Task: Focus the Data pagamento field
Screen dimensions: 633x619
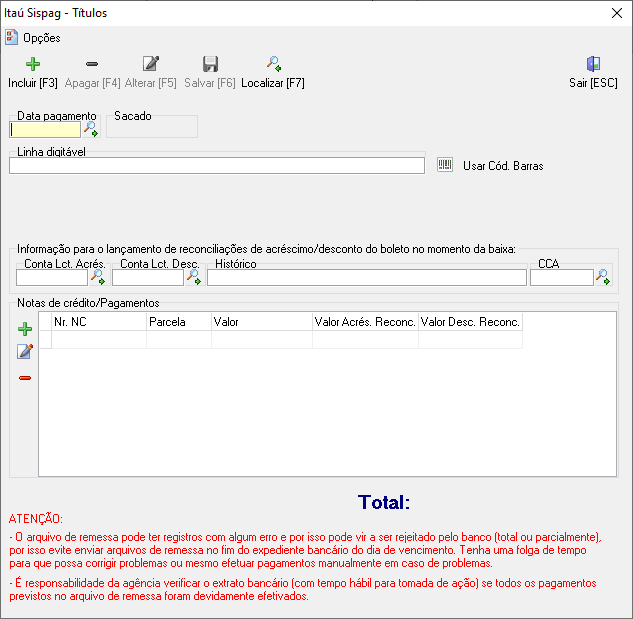Action: [x=45, y=130]
